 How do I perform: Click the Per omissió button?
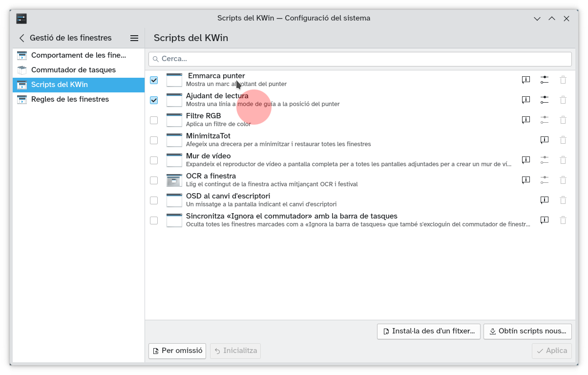click(x=177, y=351)
